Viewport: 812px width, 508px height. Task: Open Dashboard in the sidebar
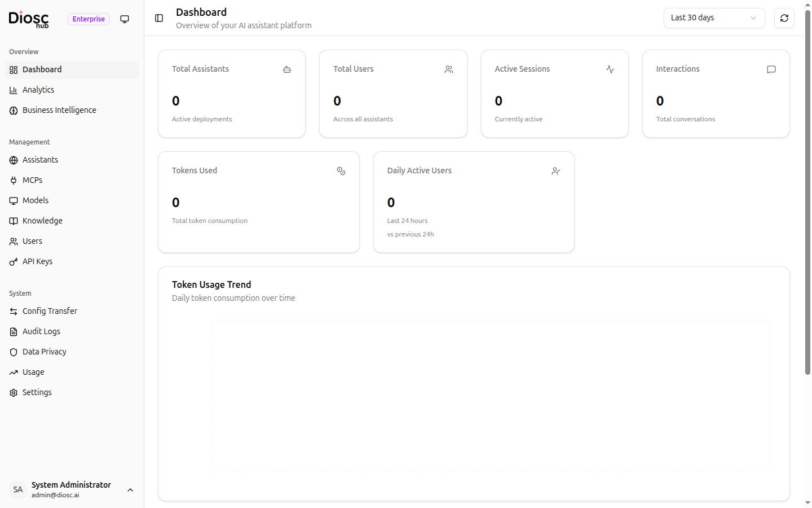pos(72,69)
